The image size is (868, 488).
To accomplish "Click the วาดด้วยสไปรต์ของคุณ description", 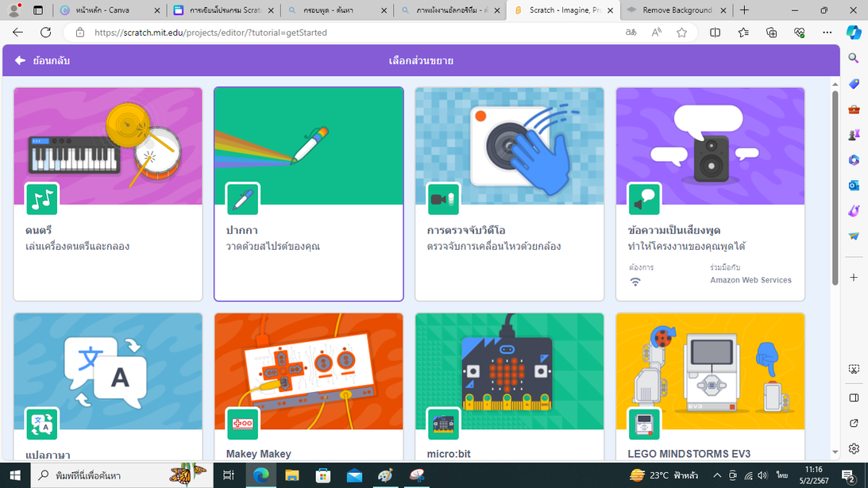I will 273,246.
